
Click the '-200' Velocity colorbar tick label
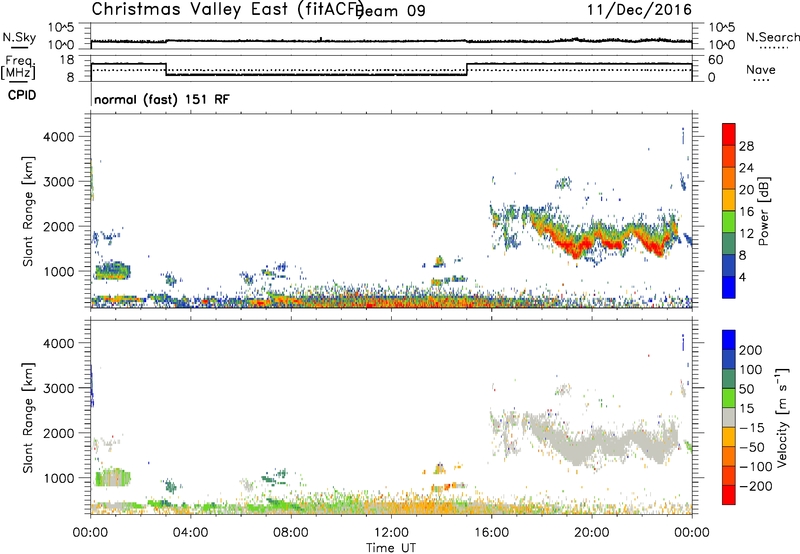pos(755,486)
